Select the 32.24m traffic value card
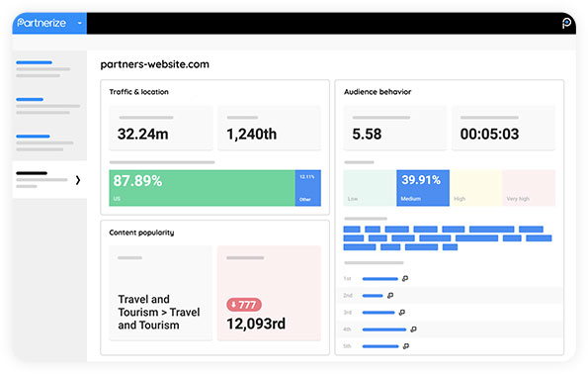The width and height of the screenshot is (588, 374). [x=161, y=128]
